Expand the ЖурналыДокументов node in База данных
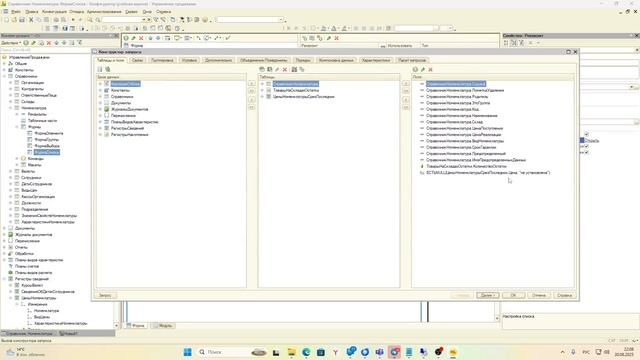The height and width of the screenshot is (360, 640). (100, 109)
